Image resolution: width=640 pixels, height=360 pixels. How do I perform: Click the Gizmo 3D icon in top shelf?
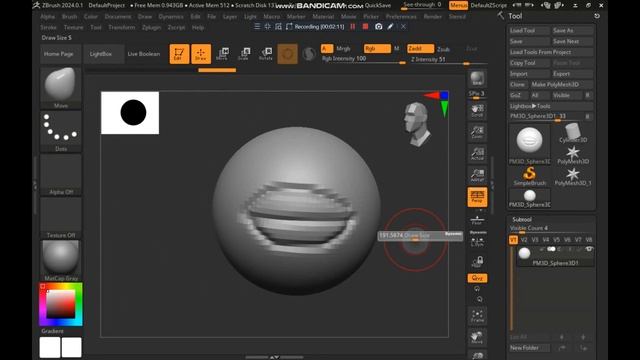click(287, 54)
